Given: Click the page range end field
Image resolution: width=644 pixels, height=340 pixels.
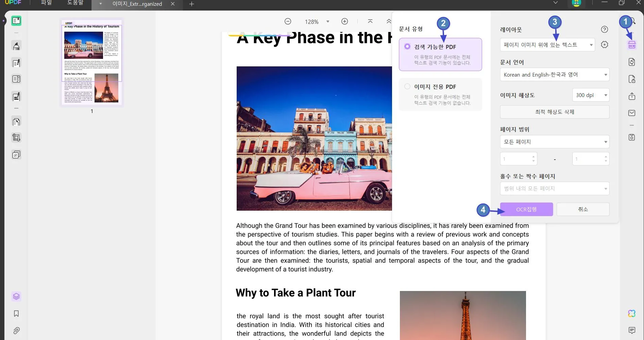Looking at the screenshot, I should [591, 159].
